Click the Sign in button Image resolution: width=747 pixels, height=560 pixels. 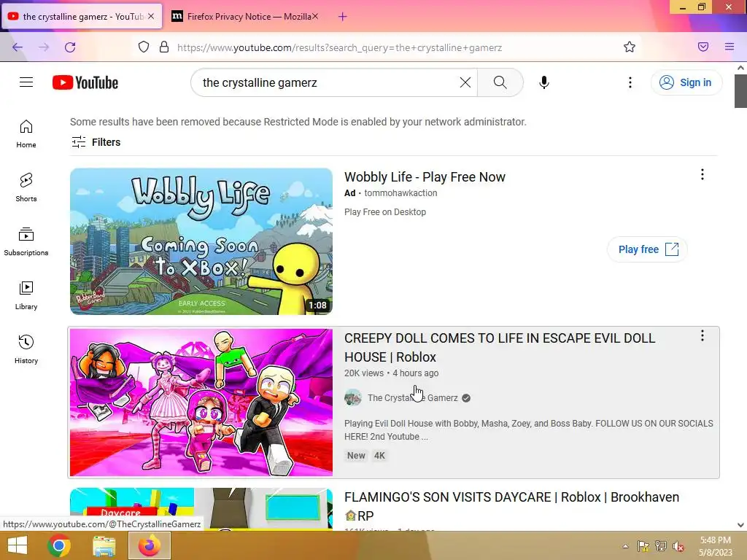pyautogui.click(x=686, y=82)
